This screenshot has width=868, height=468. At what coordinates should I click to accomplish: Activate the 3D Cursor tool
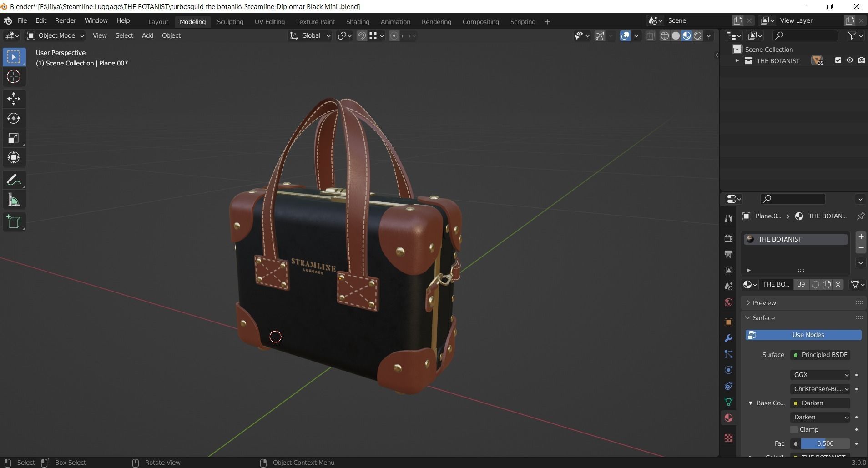click(x=14, y=76)
